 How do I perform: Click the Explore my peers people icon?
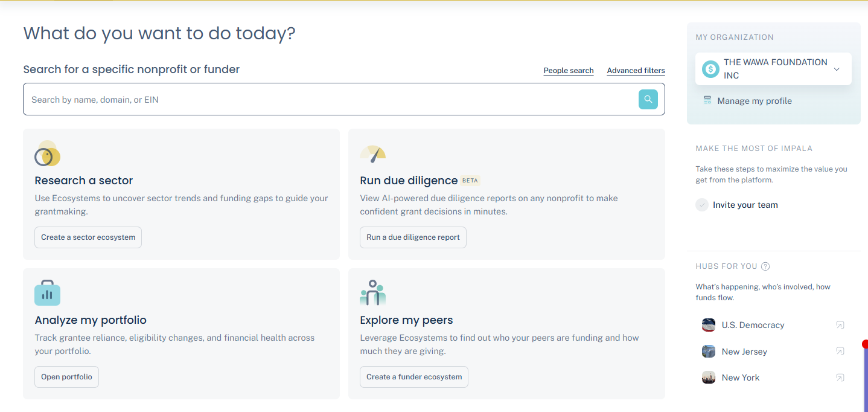pyautogui.click(x=372, y=293)
